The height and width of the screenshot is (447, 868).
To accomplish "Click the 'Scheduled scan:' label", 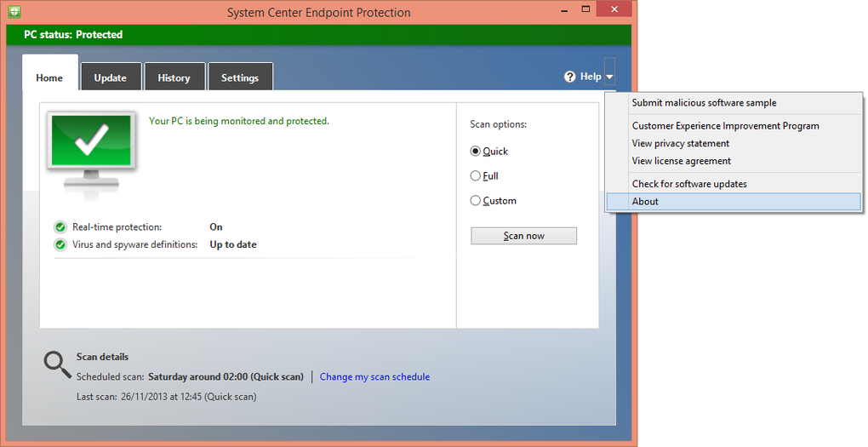I will pyautogui.click(x=111, y=377).
